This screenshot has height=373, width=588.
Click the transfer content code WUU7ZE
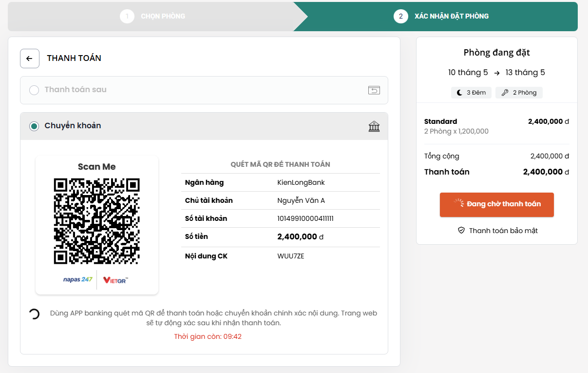pyautogui.click(x=291, y=256)
